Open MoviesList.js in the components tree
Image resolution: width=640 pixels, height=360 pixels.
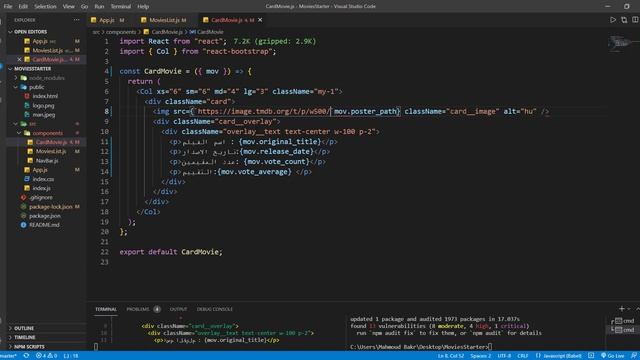(46, 151)
